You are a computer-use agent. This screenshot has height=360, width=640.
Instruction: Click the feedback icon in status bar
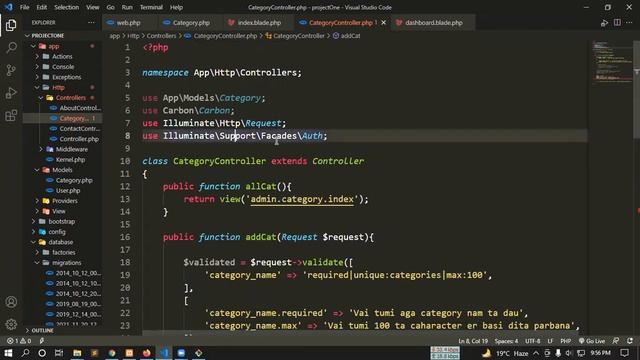616,341
